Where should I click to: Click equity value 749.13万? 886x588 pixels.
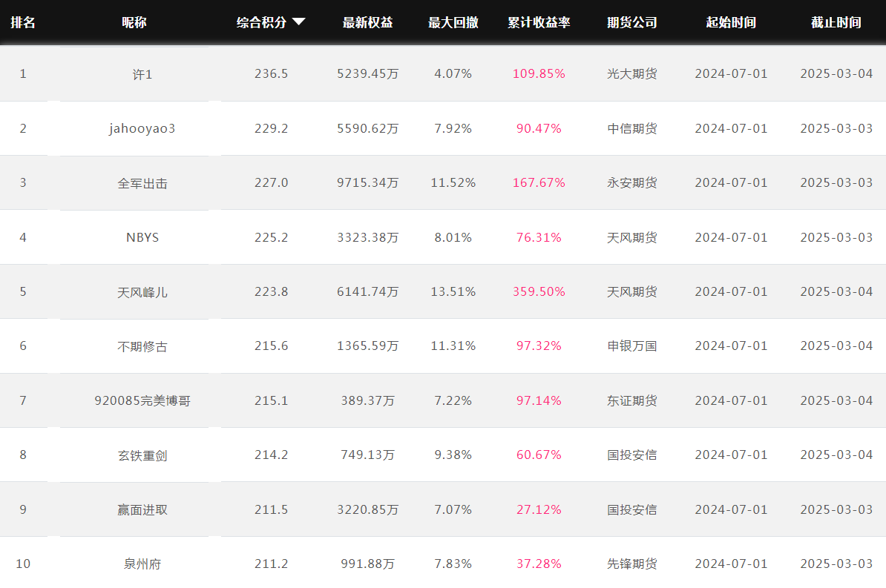368,455
